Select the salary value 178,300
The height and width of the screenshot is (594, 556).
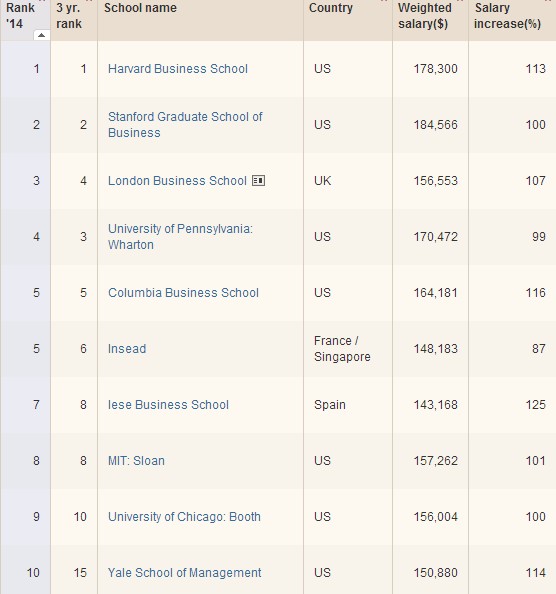pos(435,69)
